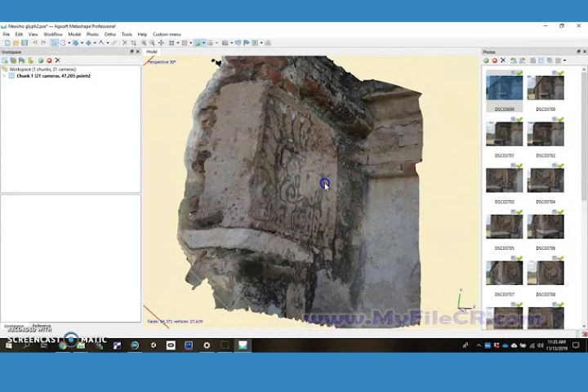Activate the Navigation arrow tool
Screen dimensions: 588x392
click(54, 43)
